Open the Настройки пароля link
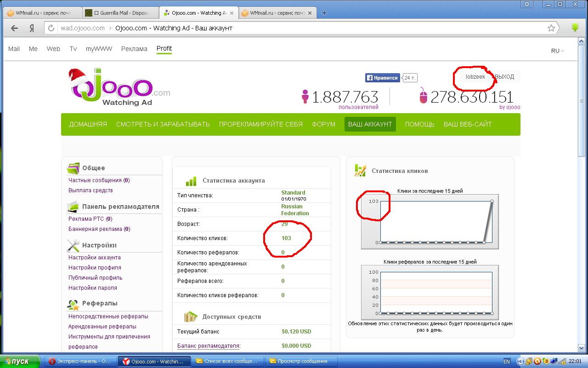Screen dimensions: 588x368 pos(93,288)
